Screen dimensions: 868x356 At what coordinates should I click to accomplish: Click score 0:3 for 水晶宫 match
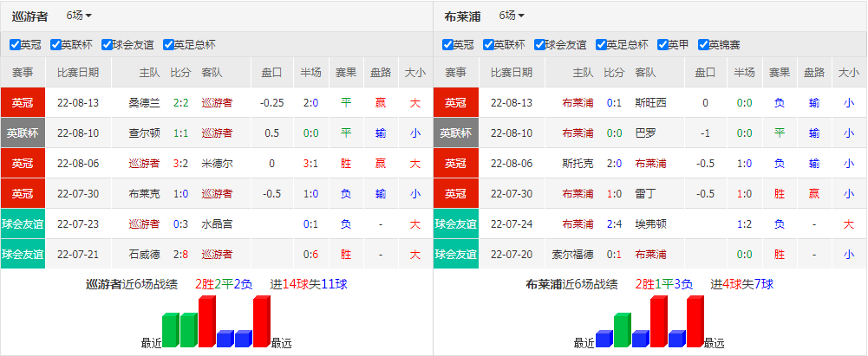coord(181,224)
